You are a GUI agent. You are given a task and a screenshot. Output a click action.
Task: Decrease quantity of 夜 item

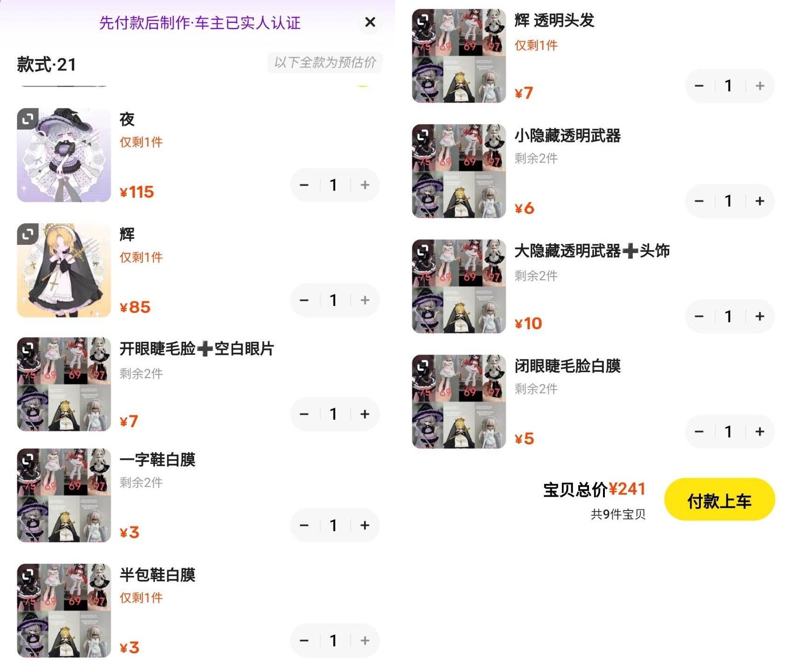coord(304,185)
